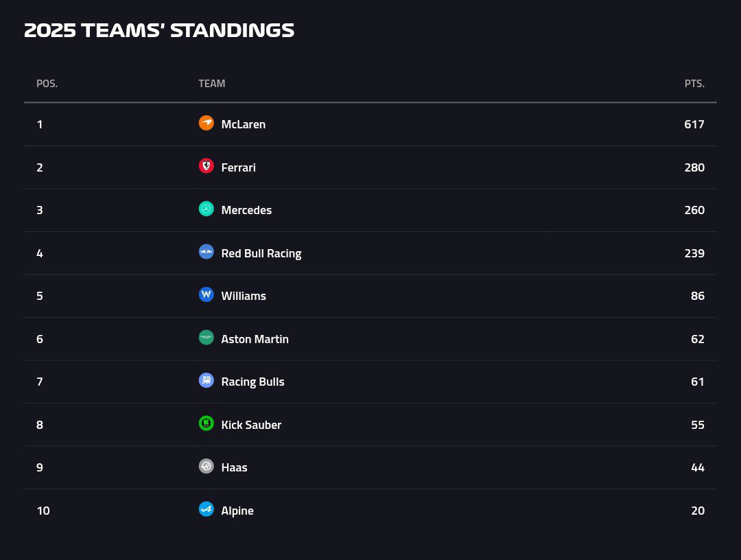The image size is (741, 560).
Task: Click the Aston Martin logo icon
Action: coord(206,338)
